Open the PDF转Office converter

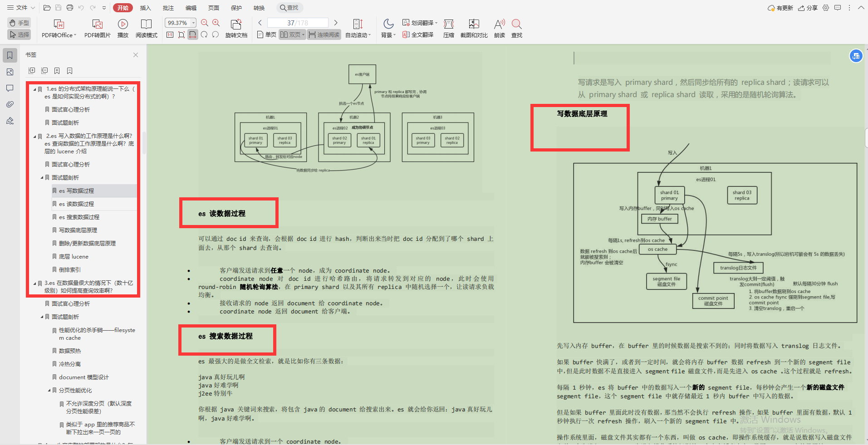[x=59, y=29]
